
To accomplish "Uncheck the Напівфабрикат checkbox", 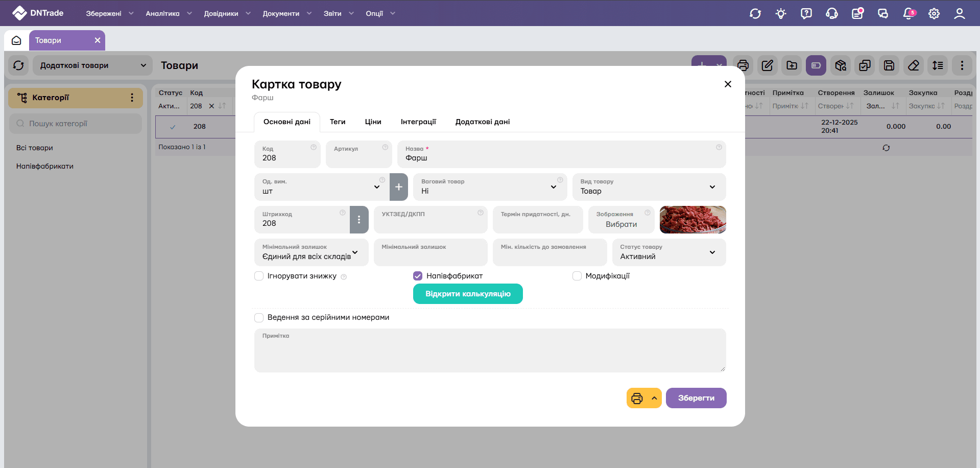I will click(x=418, y=276).
